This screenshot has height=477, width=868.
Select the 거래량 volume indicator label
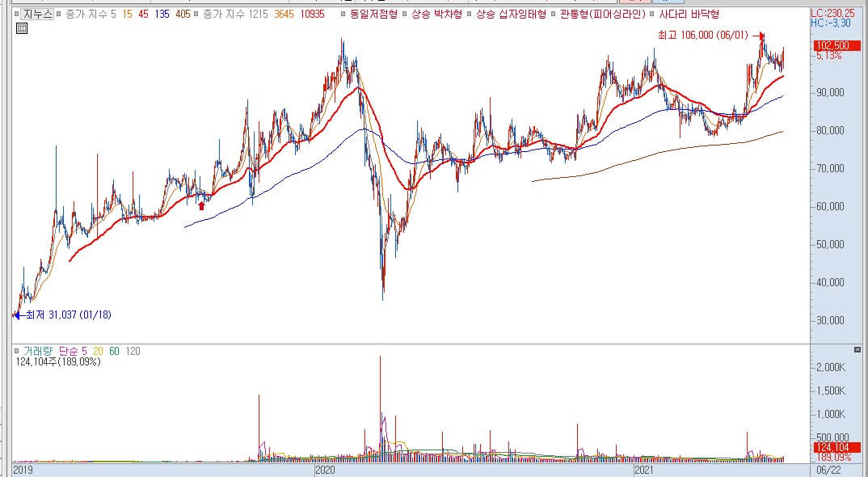[37, 351]
